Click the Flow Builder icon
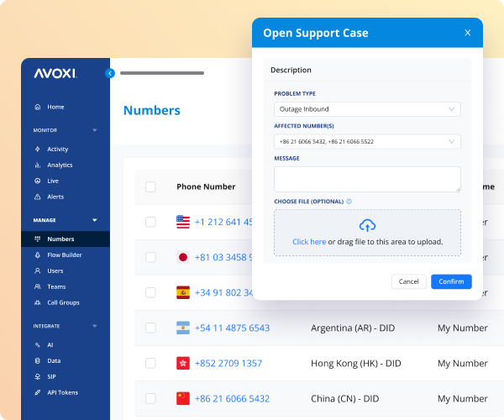This screenshot has height=420, width=504. coord(38,255)
